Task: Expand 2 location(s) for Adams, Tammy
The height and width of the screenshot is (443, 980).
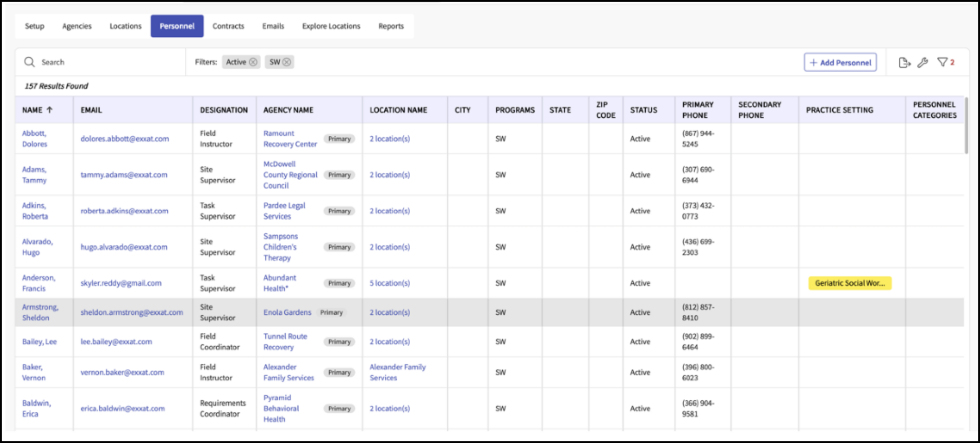Action: click(390, 175)
